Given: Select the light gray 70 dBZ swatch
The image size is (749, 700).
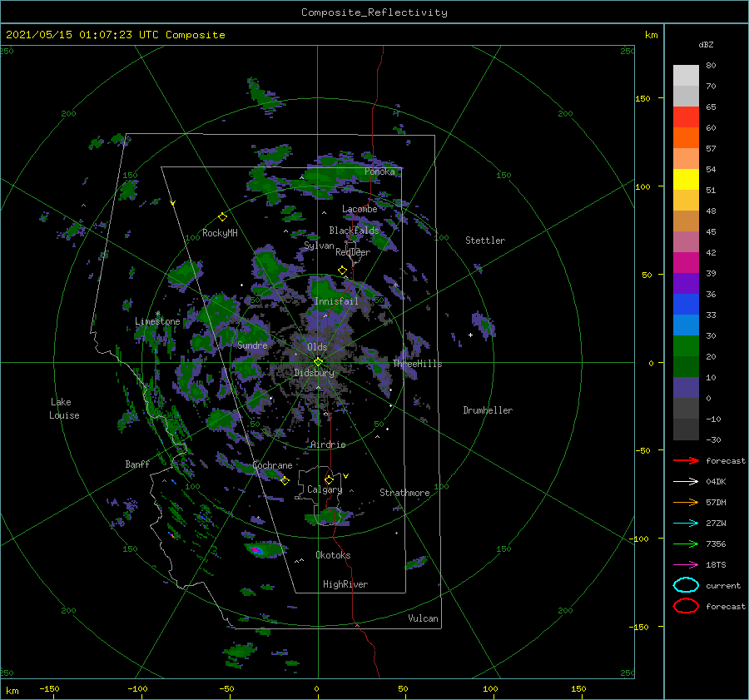Looking at the screenshot, I should click(x=686, y=76).
